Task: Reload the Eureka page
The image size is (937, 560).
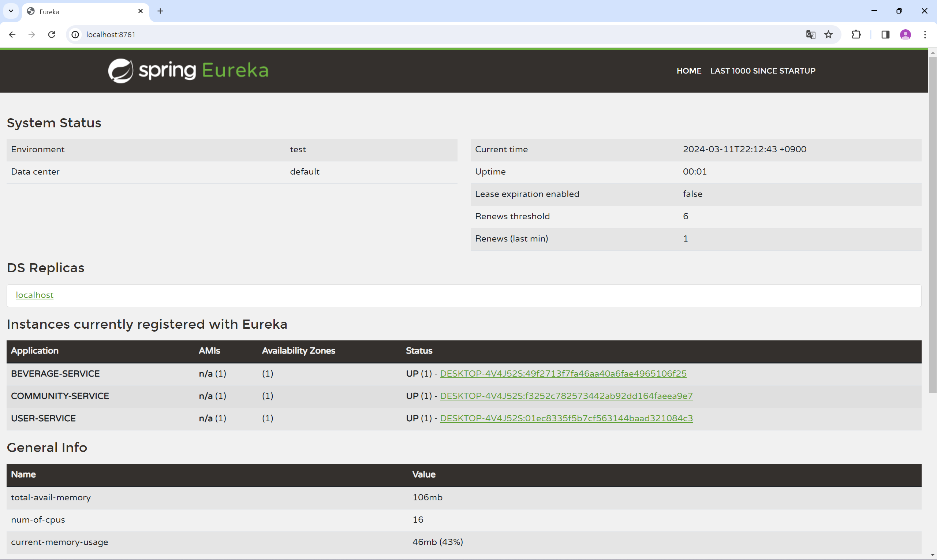Action: [x=52, y=35]
